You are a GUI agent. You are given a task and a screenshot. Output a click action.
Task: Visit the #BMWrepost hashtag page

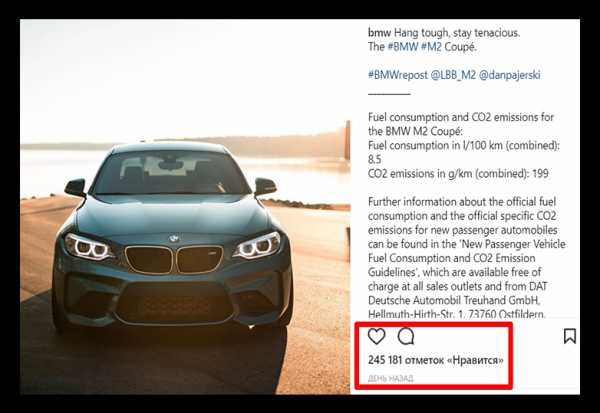click(x=398, y=75)
